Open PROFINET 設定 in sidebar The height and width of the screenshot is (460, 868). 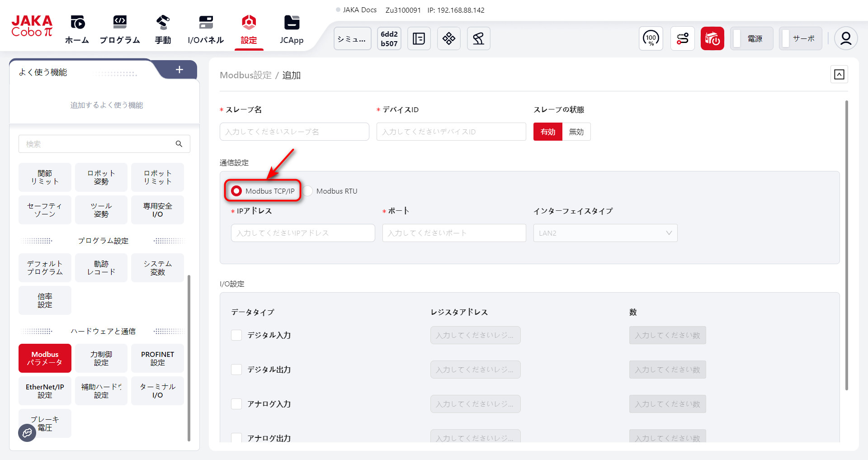tap(157, 358)
